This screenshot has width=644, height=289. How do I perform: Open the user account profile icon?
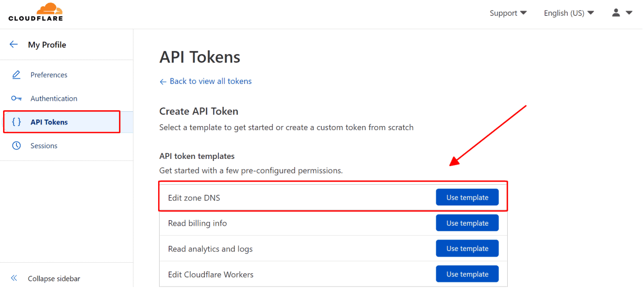pos(616,13)
